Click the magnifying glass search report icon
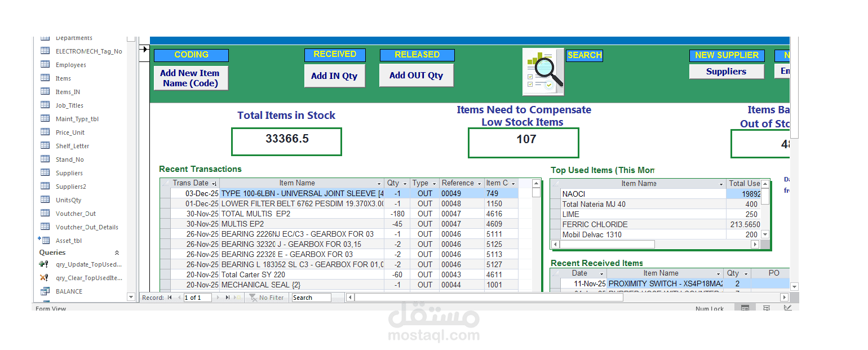 (543, 72)
